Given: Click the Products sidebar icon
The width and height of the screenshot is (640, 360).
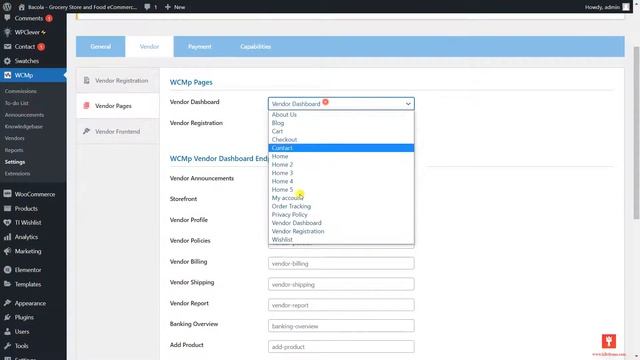Looking at the screenshot, I should pos(7,208).
